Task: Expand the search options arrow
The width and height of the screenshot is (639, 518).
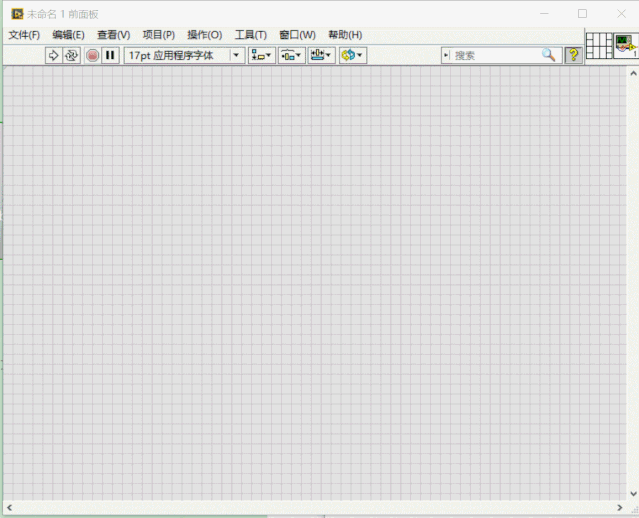Action: pos(446,55)
